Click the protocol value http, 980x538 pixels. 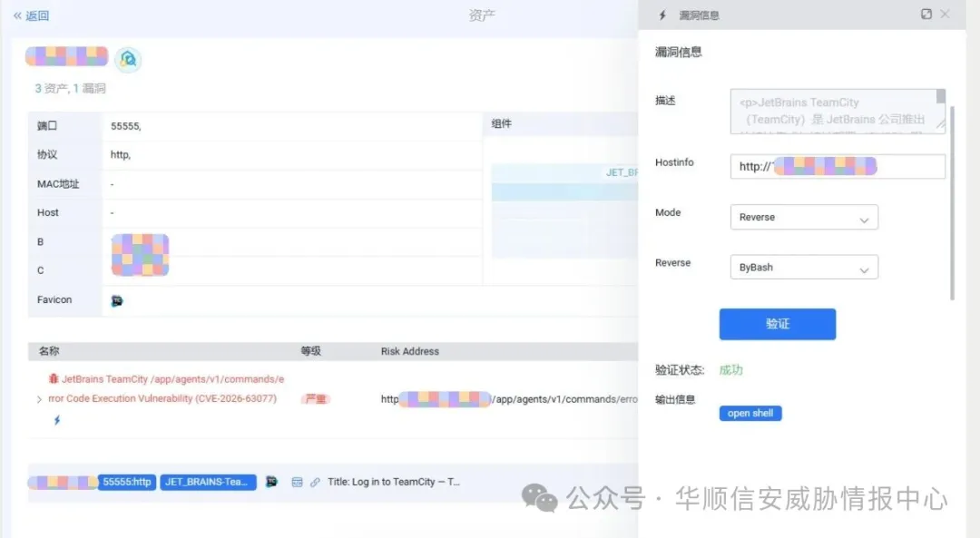pyautogui.click(x=121, y=155)
